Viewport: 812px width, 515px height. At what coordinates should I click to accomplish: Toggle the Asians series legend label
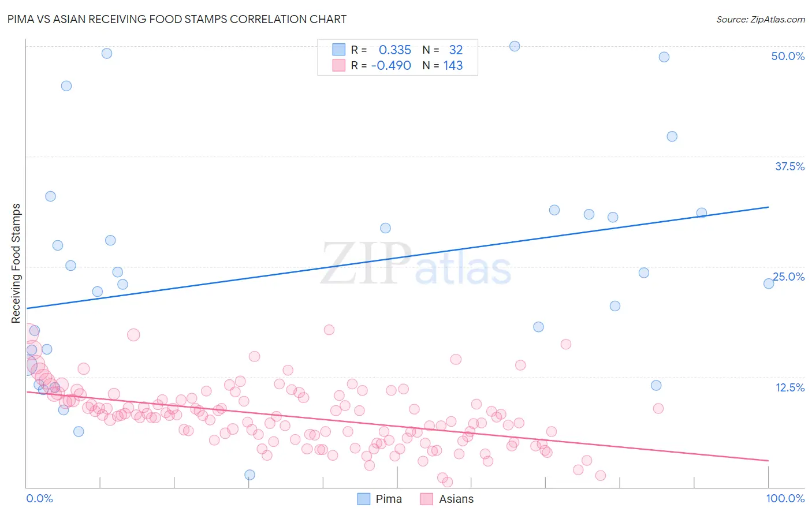click(x=456, y=499)
